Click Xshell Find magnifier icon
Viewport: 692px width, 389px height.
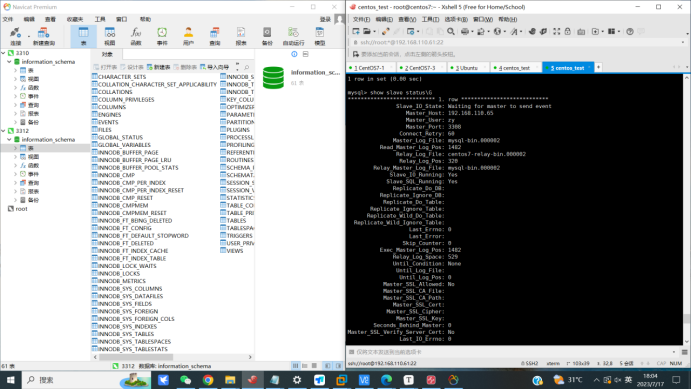[451, 31]
